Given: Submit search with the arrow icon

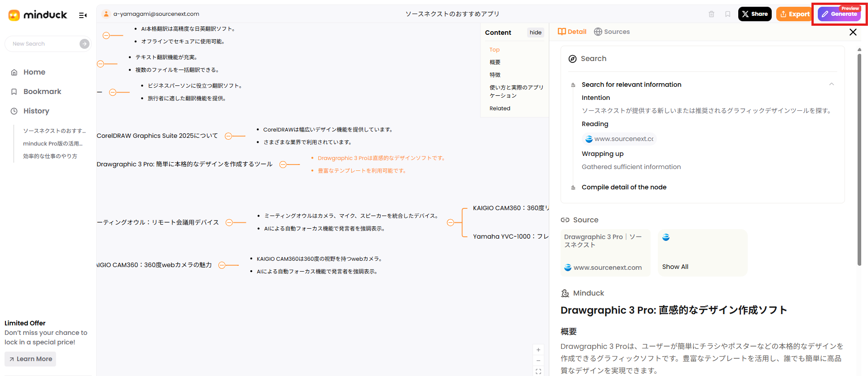Looking at the screenshot, I should coord(84,44).
